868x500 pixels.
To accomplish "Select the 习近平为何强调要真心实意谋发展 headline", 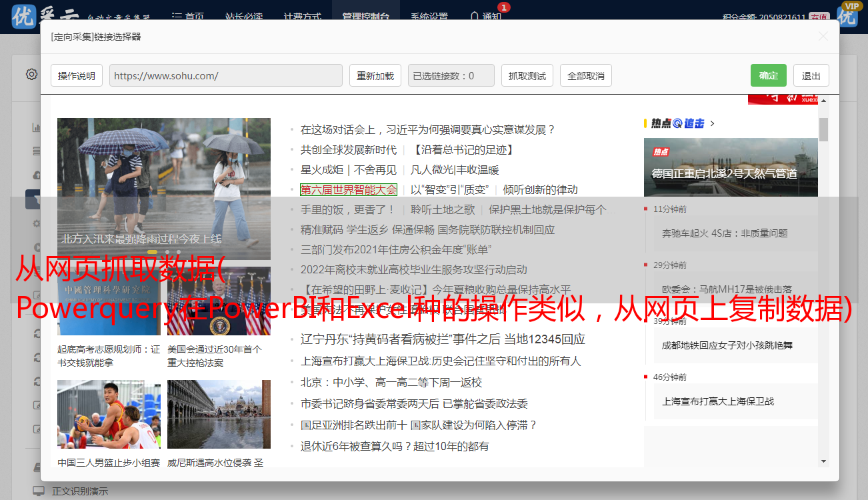I will tap(427, 129).
